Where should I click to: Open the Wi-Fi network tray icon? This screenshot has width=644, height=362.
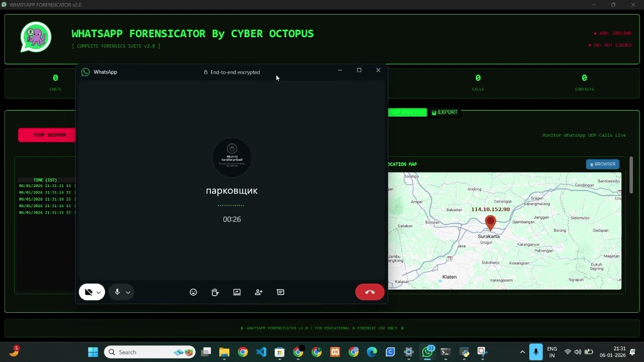[x=568, y=352]
